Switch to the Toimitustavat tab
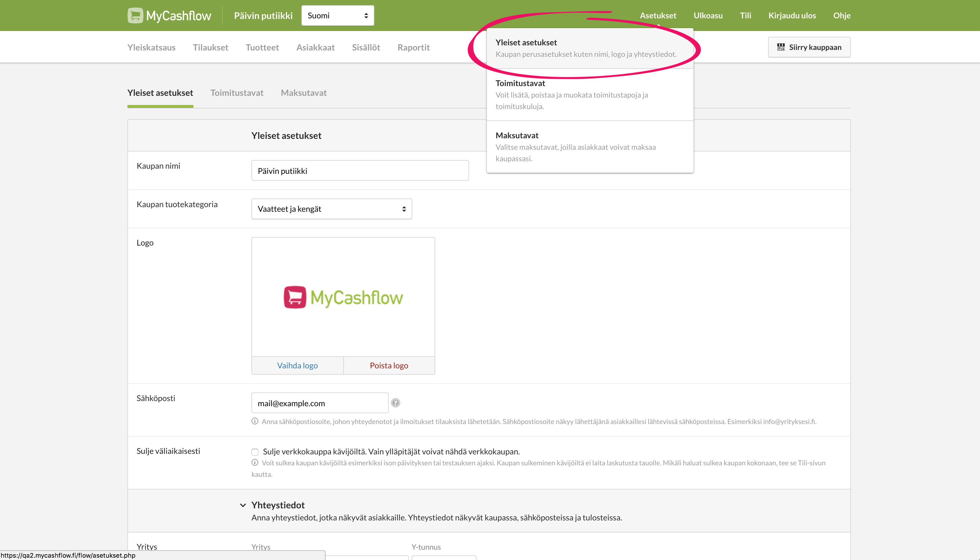The width and height of the screenshot is (980, 560). pos(237,93)
